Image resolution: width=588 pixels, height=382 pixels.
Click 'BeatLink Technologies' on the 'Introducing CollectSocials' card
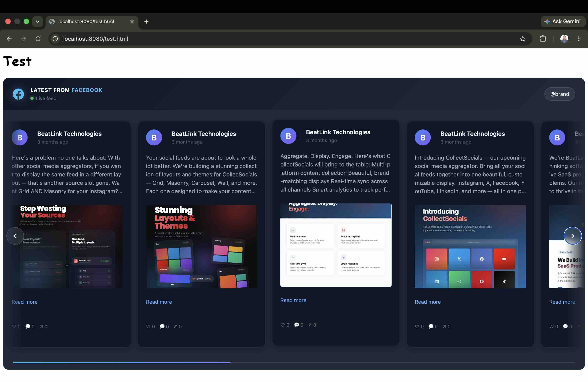tap(473, 134)
